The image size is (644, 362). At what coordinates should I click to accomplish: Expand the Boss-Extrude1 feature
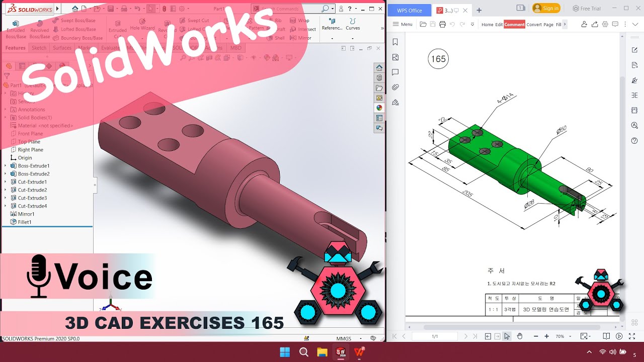(6, 165)
